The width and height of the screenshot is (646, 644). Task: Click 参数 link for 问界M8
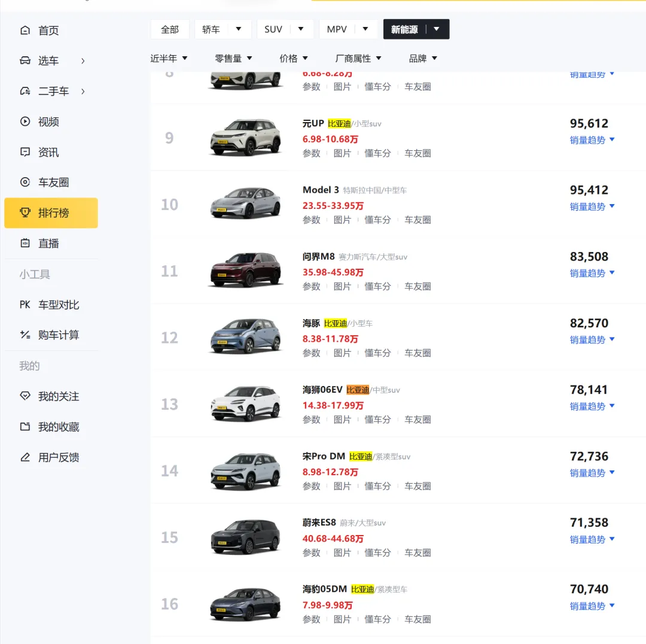click(x=312, y=286)
